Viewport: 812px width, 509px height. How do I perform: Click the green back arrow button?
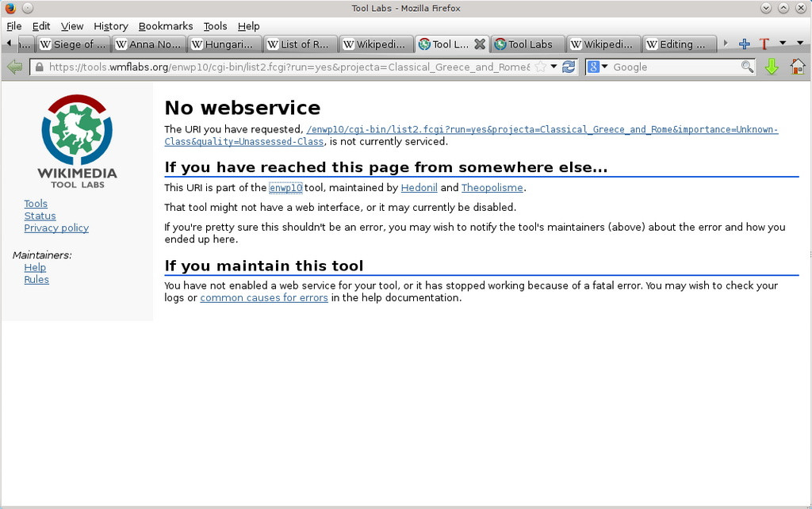coord(14,67)
